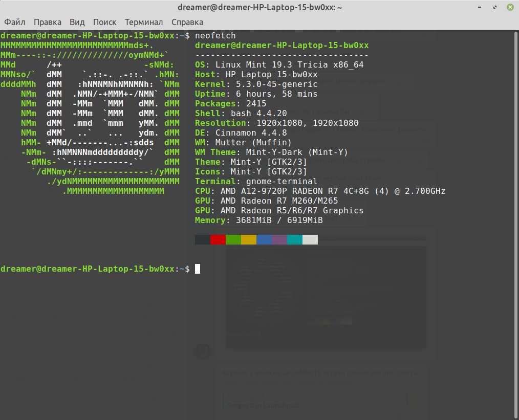Image resolution: width=519 pixels, height=420 pixels.
Task: Click the green color block
Action: [233, 240]
